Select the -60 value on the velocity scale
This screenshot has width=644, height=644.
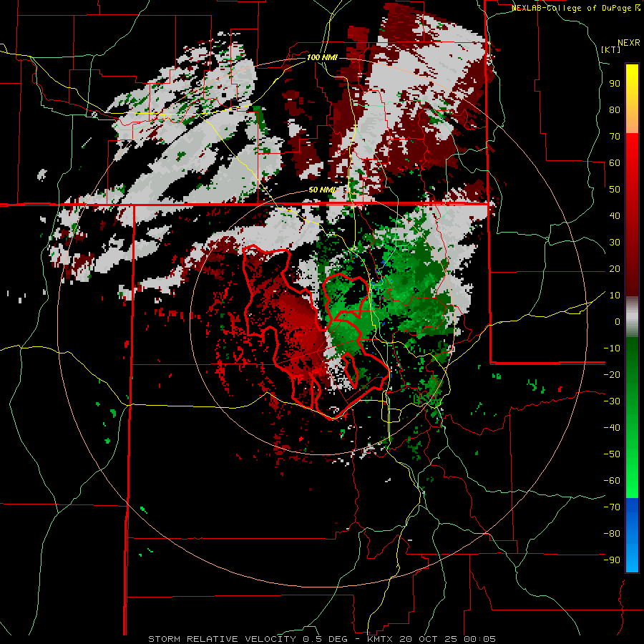click(x=612, y=481)
